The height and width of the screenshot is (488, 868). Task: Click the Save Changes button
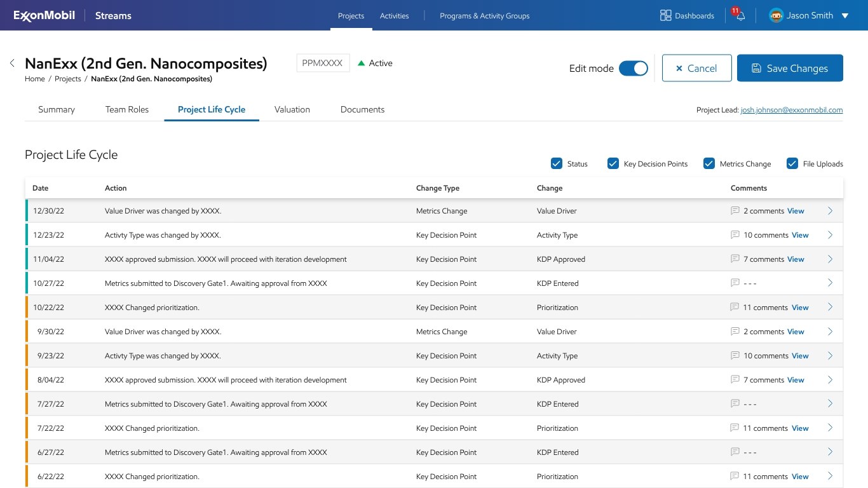[x=790, y=68]
